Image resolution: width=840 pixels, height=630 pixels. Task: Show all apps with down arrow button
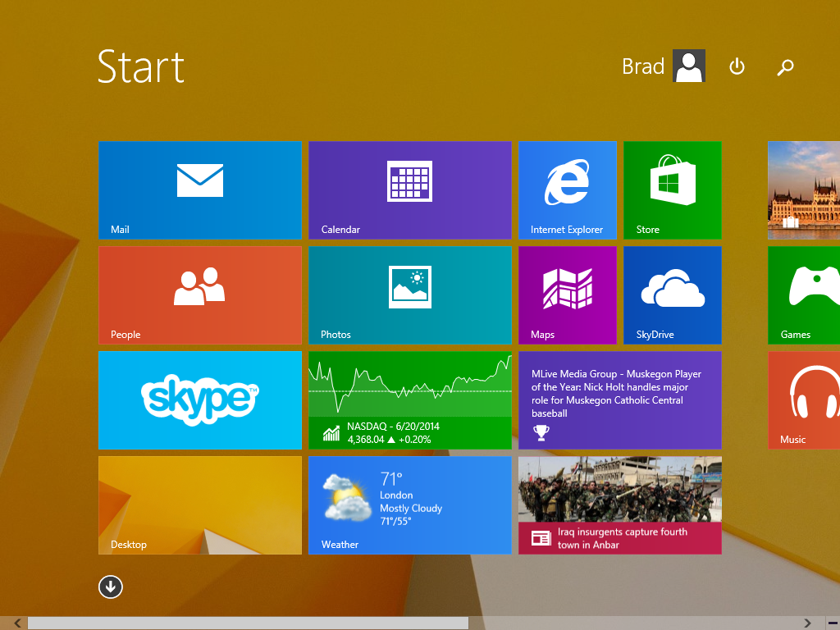pos(111,587)
